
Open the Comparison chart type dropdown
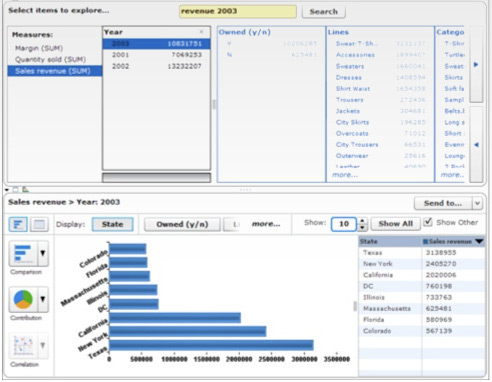tap(43, 254)
